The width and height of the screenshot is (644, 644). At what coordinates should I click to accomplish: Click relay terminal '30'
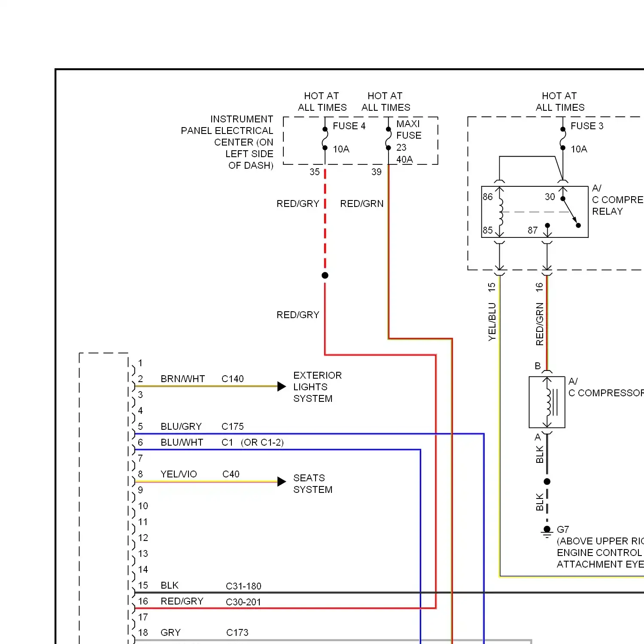coord(550,197)
